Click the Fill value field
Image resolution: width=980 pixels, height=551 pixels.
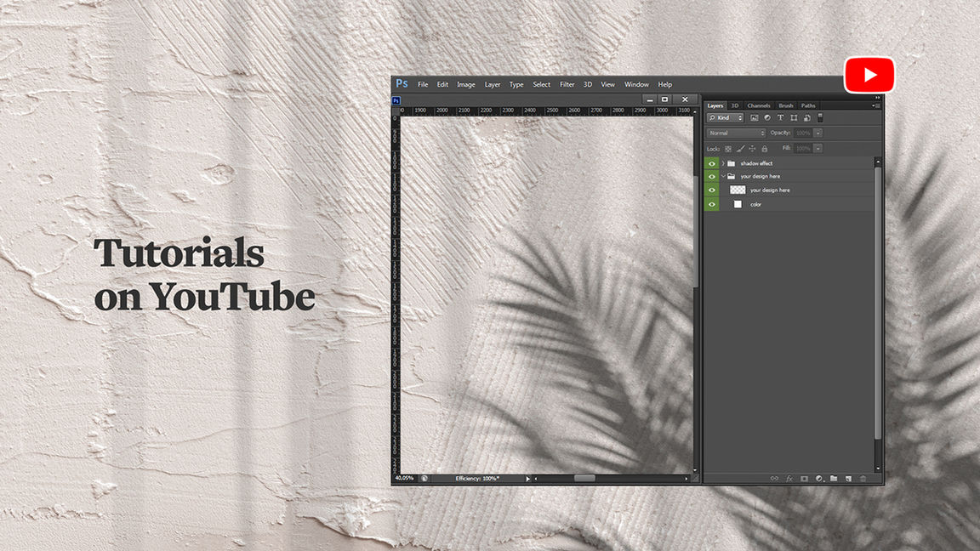tap(803, 149)
